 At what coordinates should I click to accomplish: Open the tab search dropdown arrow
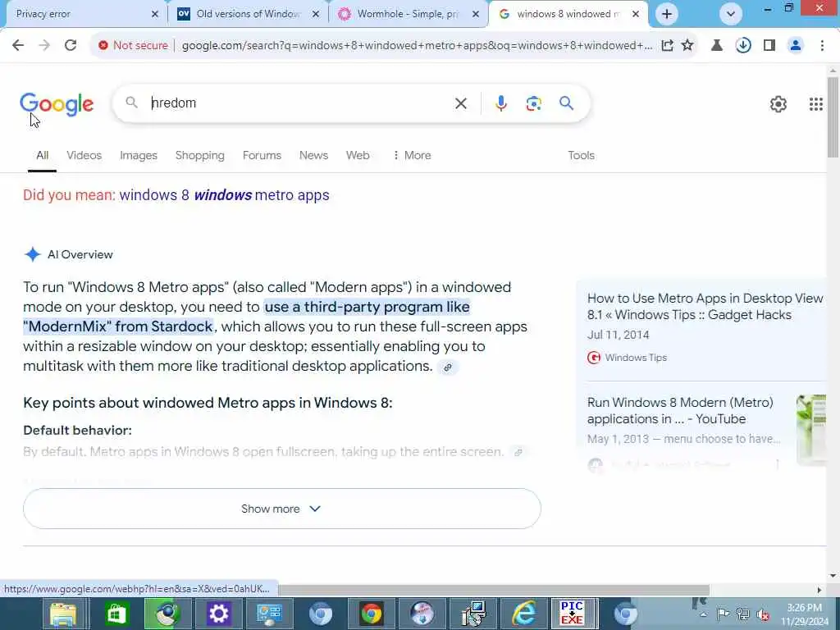731,14
